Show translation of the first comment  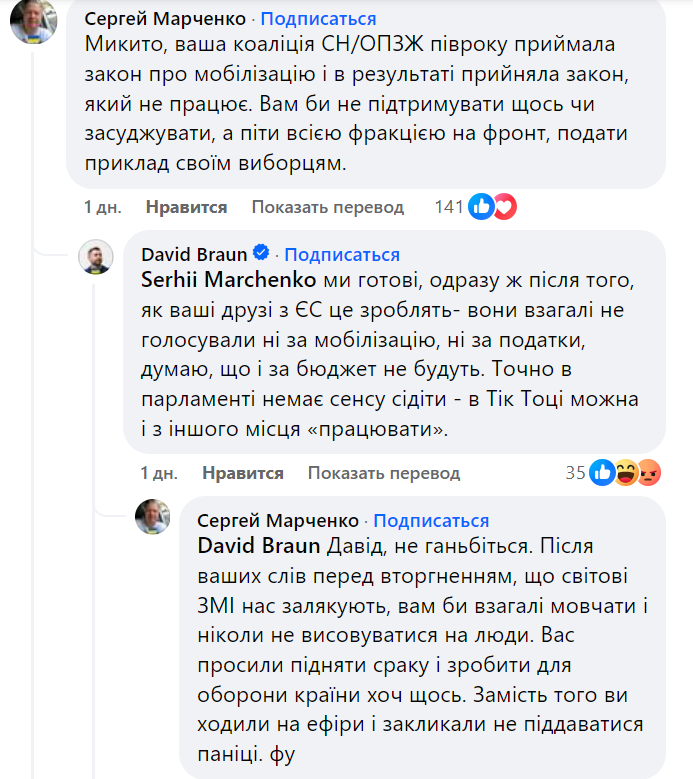[x=327, y=207]
